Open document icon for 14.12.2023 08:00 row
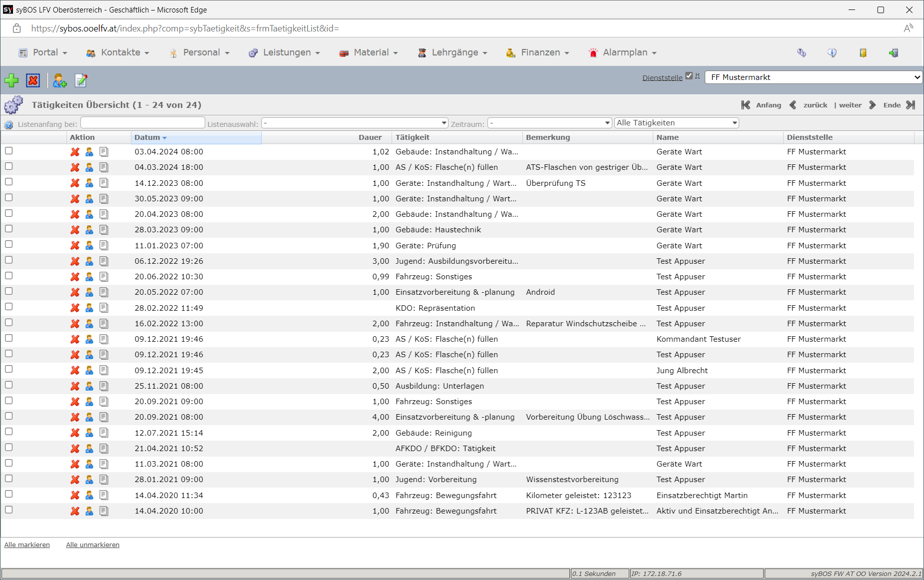This screenshot has width=924, height=580. pos(104,183)
